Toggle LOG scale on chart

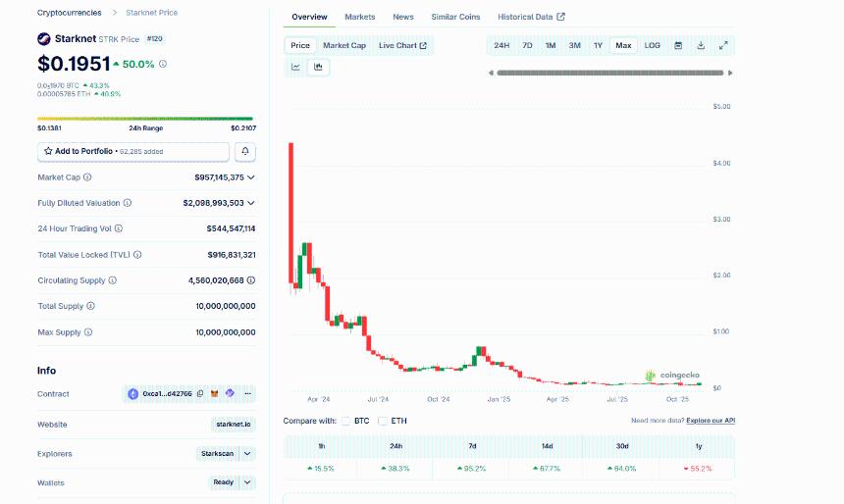653,46
